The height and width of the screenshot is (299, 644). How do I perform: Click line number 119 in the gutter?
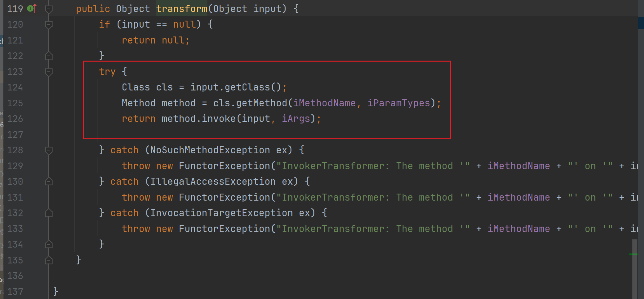coord(15,9)
